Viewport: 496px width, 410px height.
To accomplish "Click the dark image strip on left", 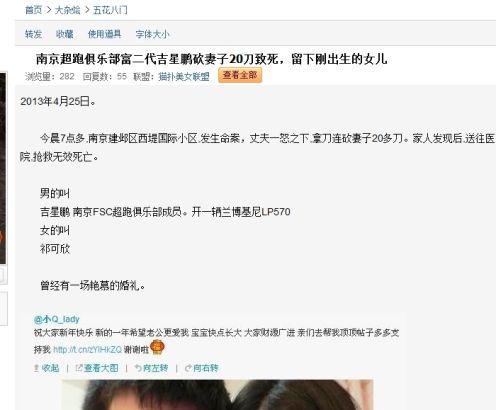I will tap(3, 168).
